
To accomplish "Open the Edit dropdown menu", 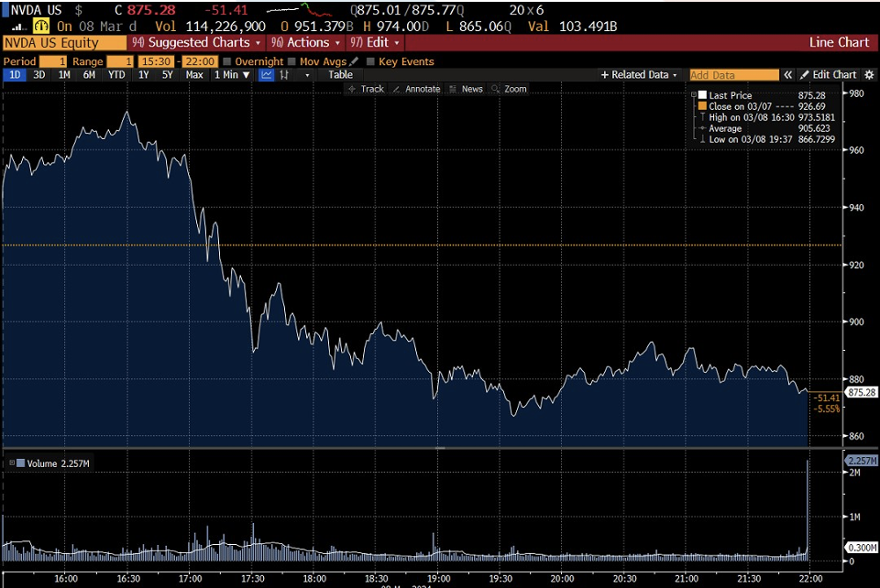I will [x=375, y=43].
